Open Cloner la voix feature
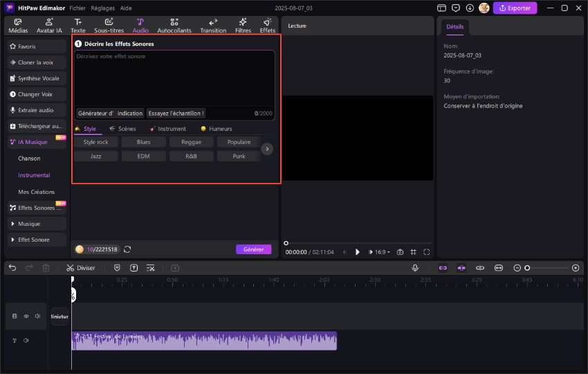The image size is (588, 374). coord(37,62)
